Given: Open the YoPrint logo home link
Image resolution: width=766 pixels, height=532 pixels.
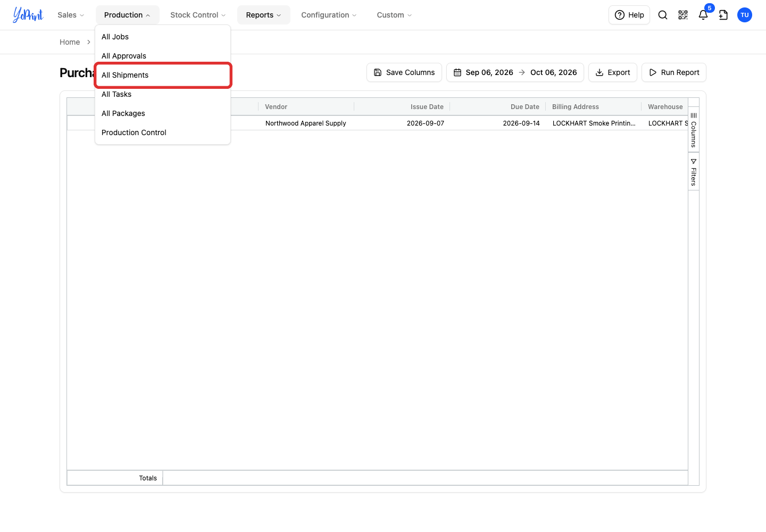Looking at the screenshot, I should coord(28,15).
